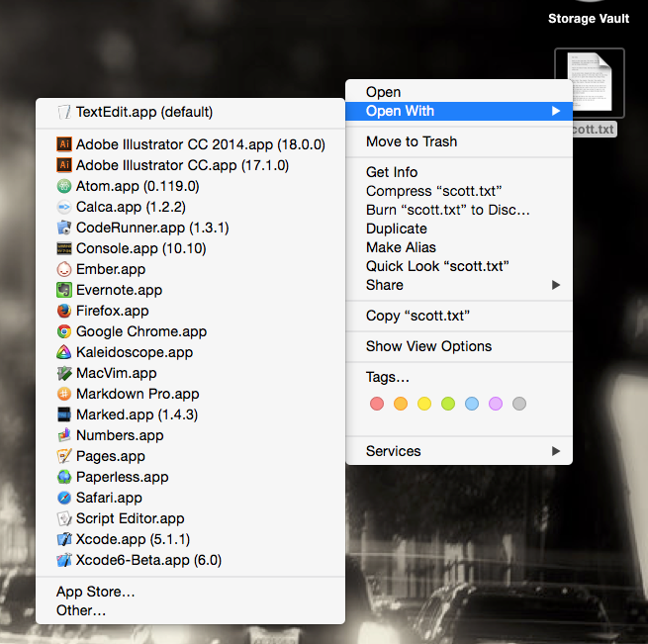
Task: Click the CodeRunner app icon
Action: [x=64, y=228]
